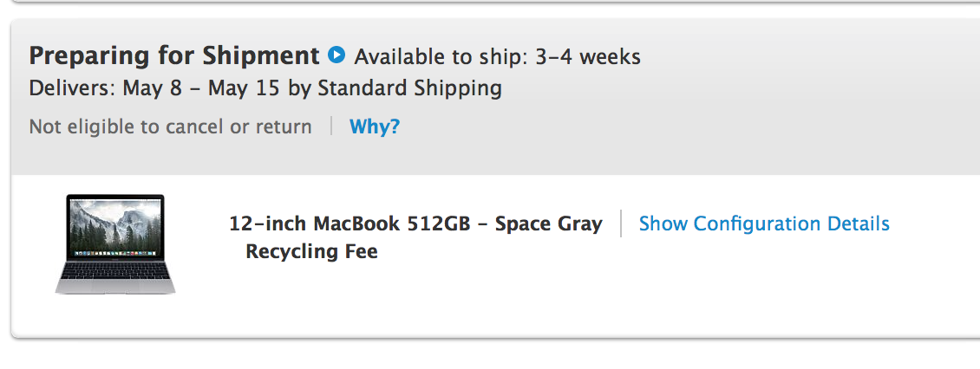This screenshot has width=980, height=369.
Task: Show Configuration Details for the MacBook
Action: pos(763,223)
